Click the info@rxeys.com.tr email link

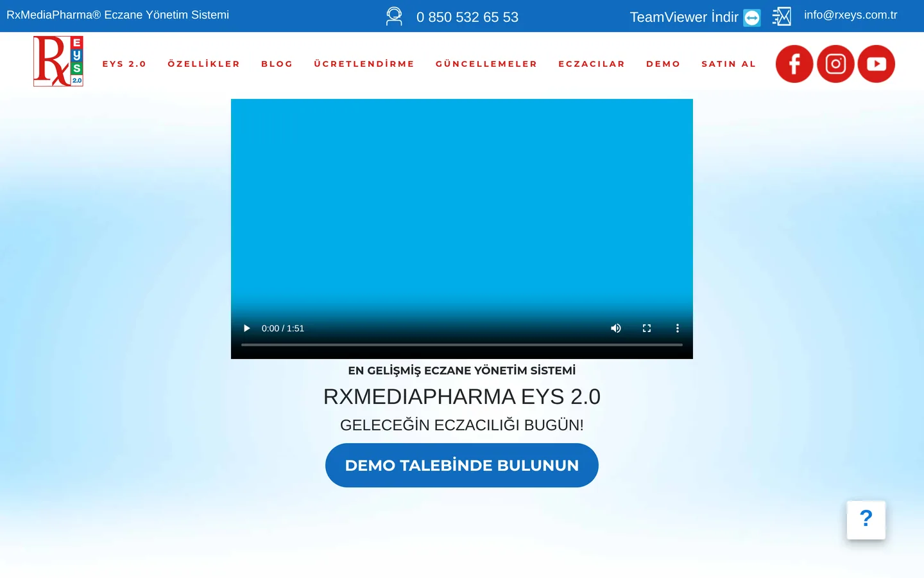click(851, 15)
